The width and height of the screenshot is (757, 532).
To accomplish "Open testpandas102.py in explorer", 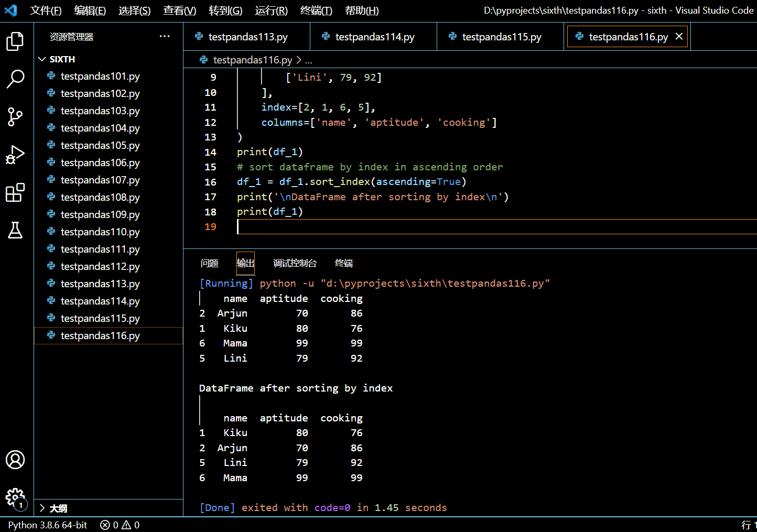I will [x=109, y=93].
